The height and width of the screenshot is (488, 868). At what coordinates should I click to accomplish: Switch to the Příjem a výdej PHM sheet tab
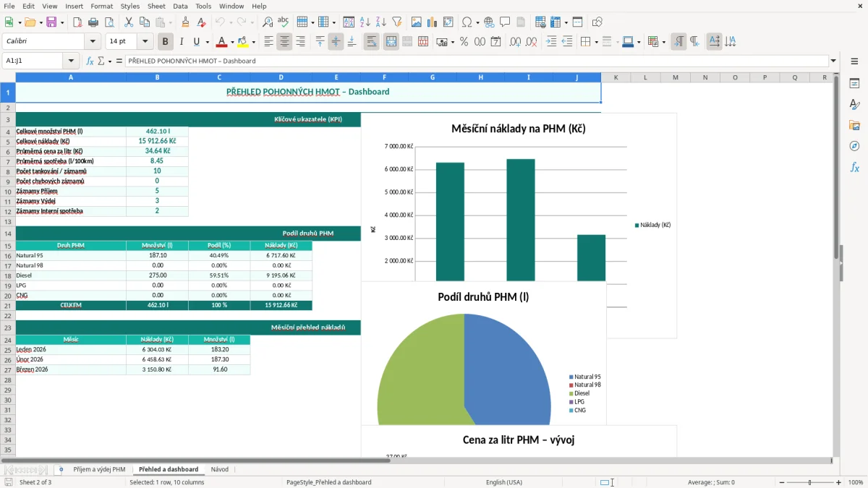pyautogui.click(x=99, y=469)
